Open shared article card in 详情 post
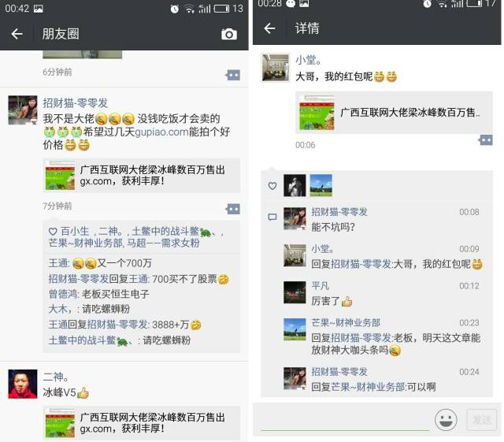 tap(394, 112)
